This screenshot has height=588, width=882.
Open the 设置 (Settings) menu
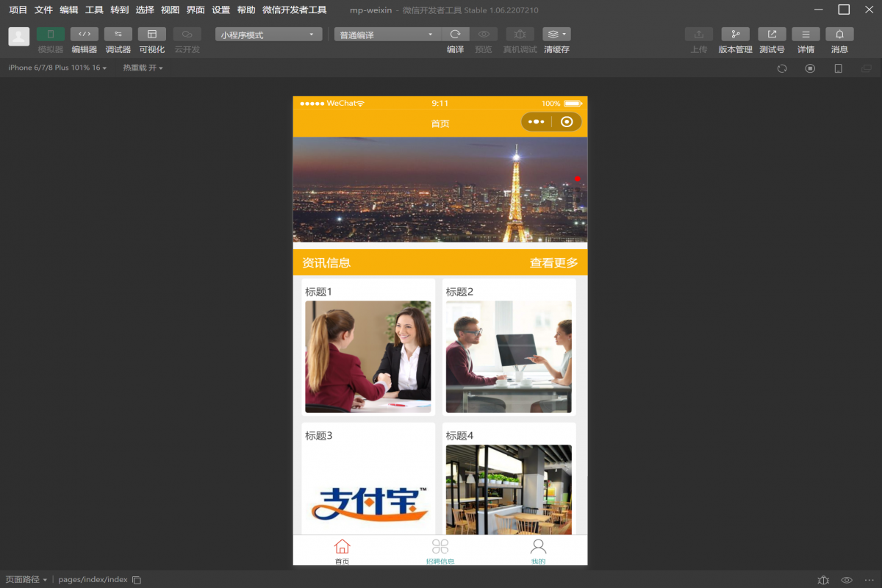[220, 10]
